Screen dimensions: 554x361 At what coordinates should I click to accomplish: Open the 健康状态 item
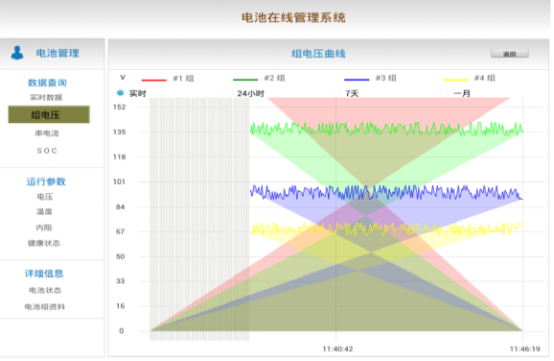(x=44, y=243)
